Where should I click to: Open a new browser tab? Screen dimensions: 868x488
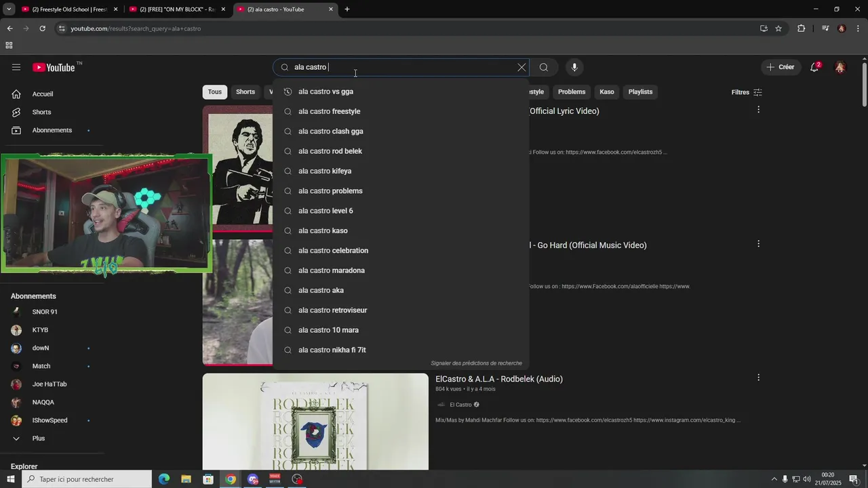click(x=347, y=9)
